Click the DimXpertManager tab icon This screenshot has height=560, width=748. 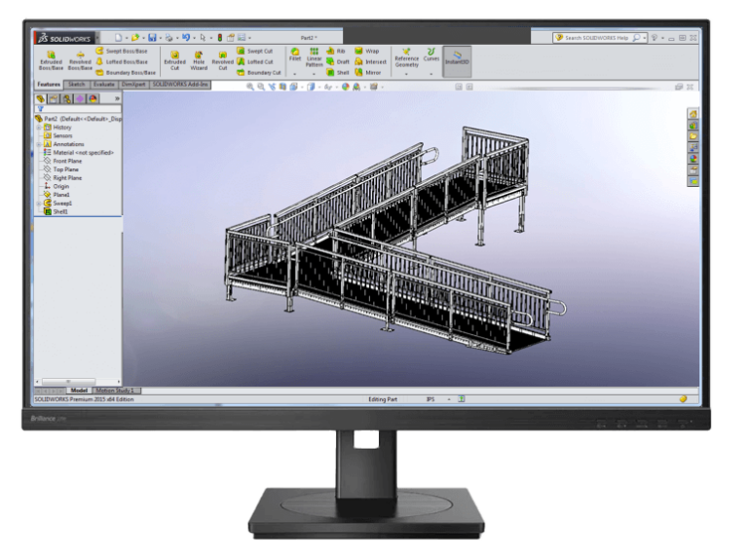[80, 98]
